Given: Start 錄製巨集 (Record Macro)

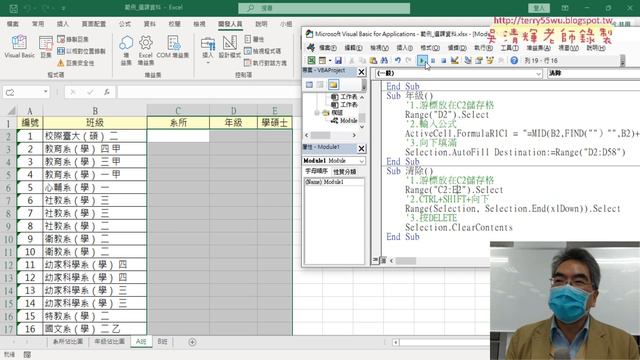Looking at the screenshot, I should 73,39.
